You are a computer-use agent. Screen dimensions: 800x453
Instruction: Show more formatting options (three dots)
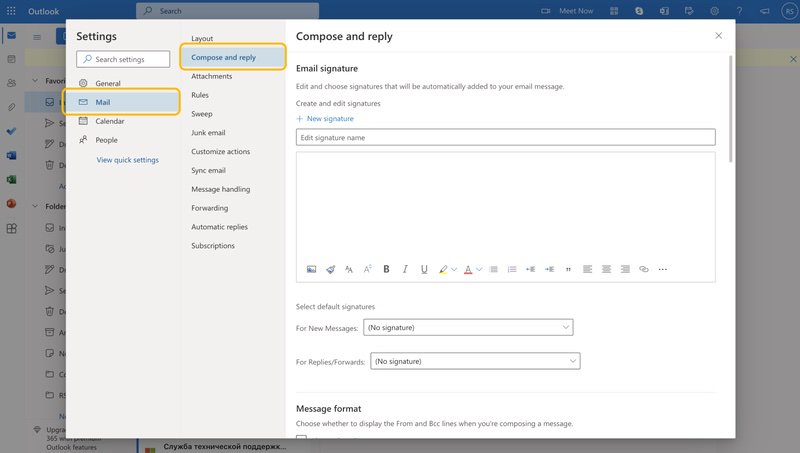(x=663, y=269)
